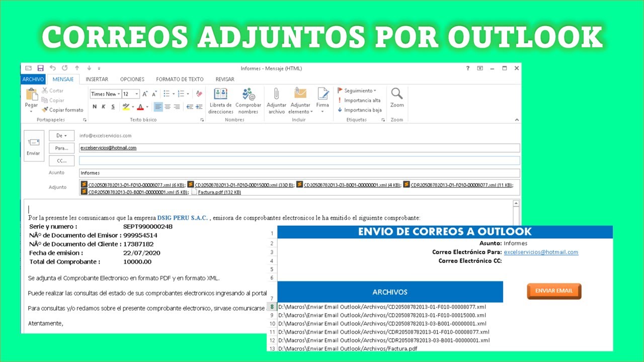Image resolution: width=644 pixels, height=362 pixels.
Task: Click the Enviar send button
Action: tap(33, 146)
